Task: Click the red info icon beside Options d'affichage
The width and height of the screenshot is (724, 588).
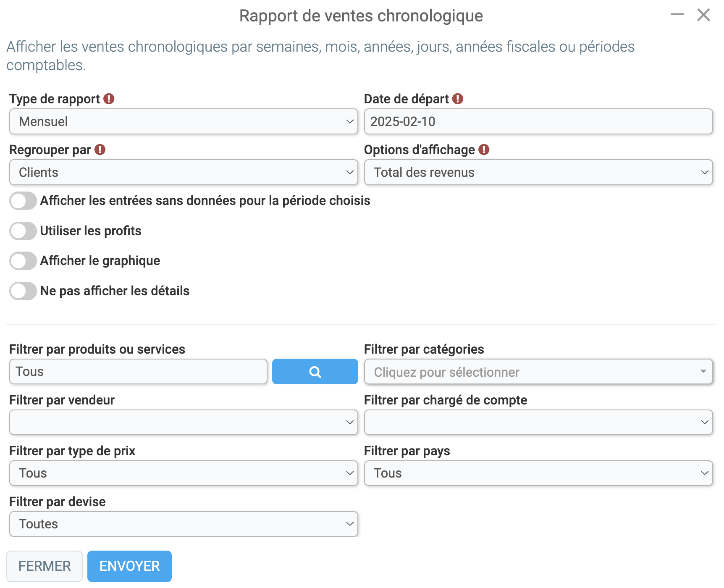Action: tap(484, 150)
